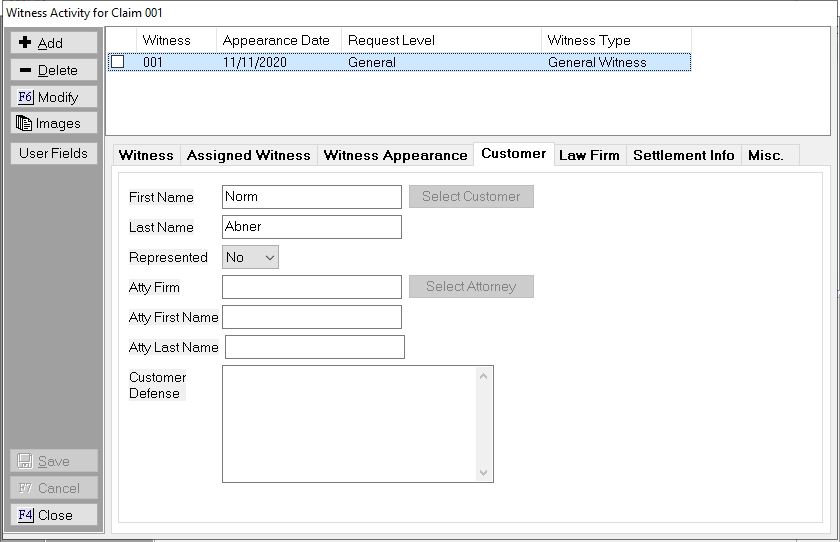Click the Customer Defense scrollbar down arrow

pyautogui.click(x=485, y=473)
